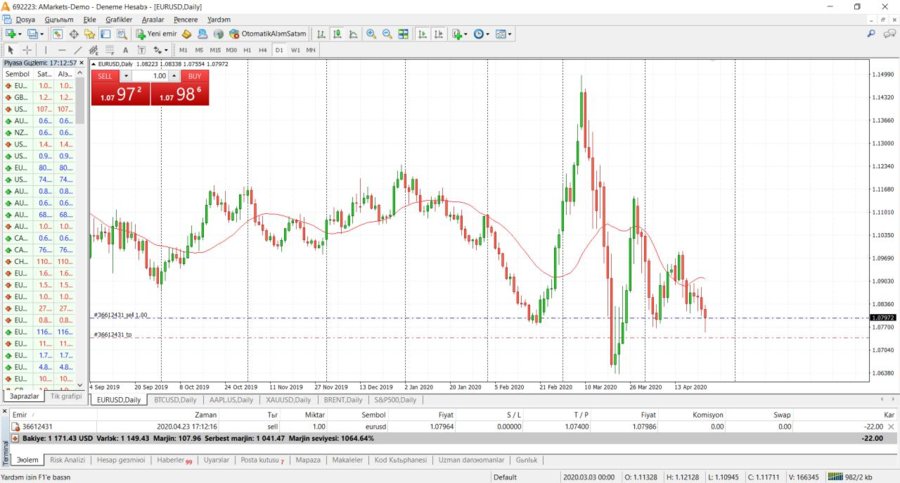Select the text label tool (A)
Viewport: 900px width, 483px height.
(x=126, y=49)
